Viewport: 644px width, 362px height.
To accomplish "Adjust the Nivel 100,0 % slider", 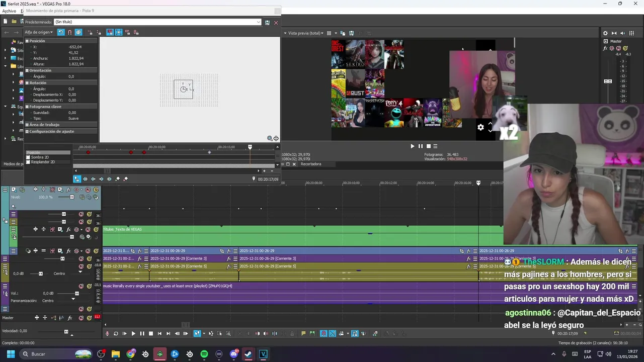I will pyautogui.click(x=72, y=197).
